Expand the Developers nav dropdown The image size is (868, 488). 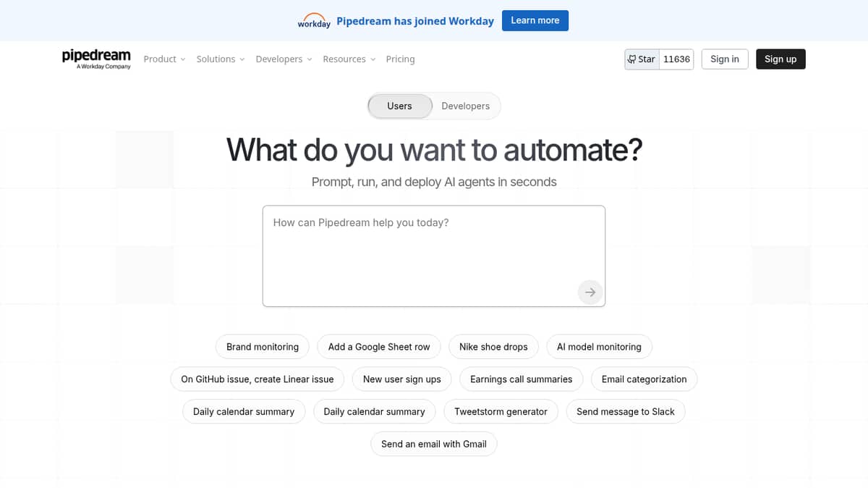pyautogui.click(x=284, y=59)
